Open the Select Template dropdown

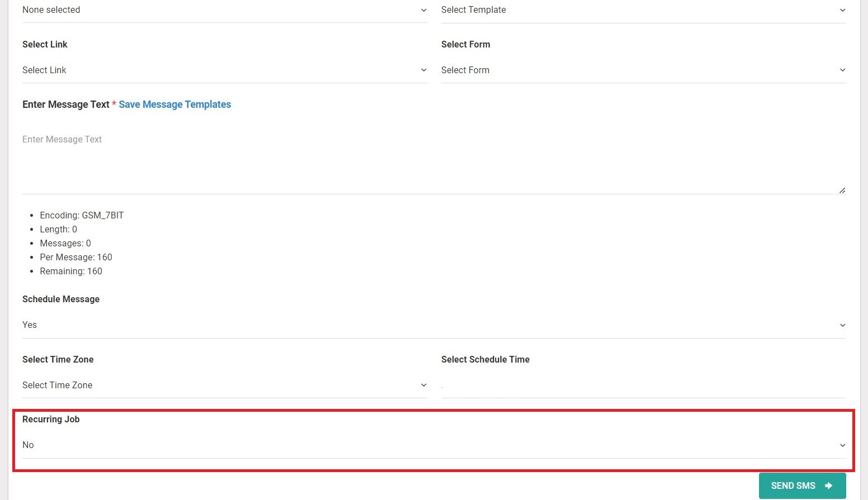pos(643,10)
